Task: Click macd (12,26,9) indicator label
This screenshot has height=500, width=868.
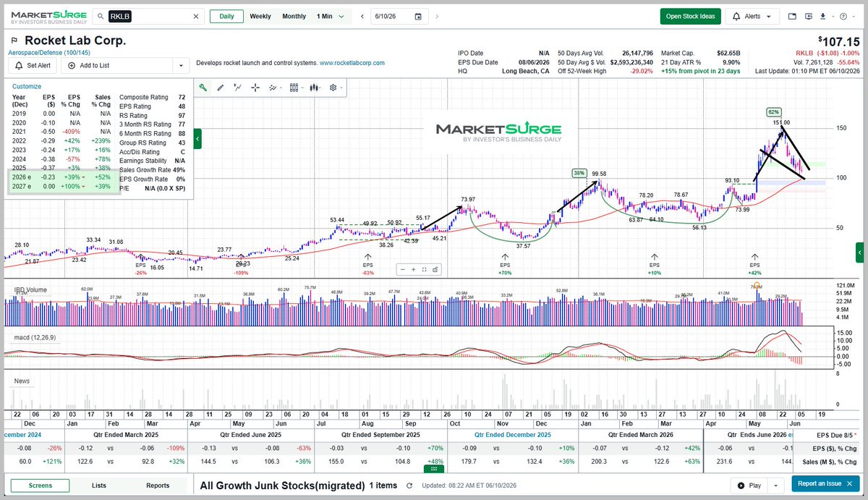Action: [x=36, y=337]
